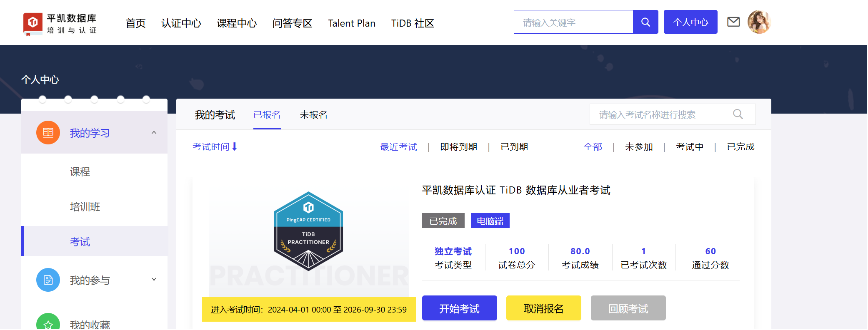Click the 回顾考试 button
The image size is (868, 330).
[x=628, y=308]
